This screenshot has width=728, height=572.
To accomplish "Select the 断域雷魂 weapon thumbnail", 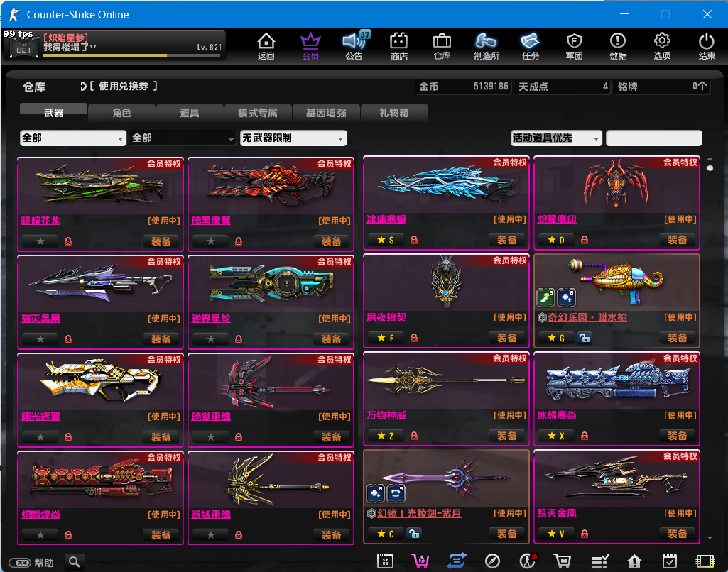I will [271, 481].
